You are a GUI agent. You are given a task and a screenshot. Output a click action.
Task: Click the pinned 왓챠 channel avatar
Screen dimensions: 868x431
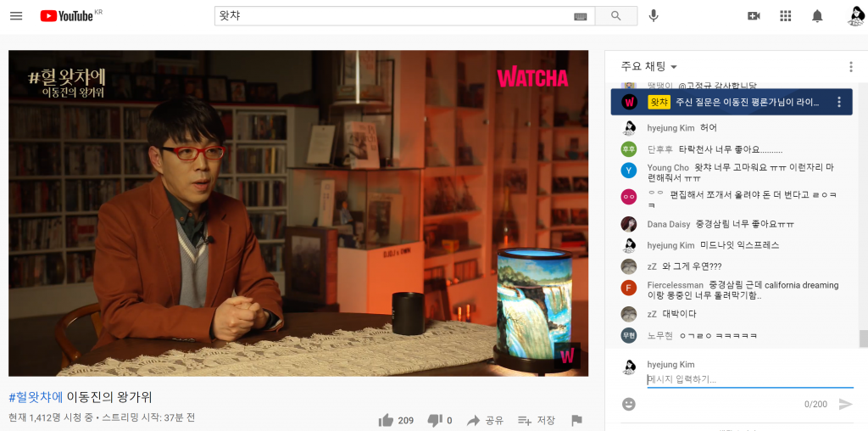tap(628, 102)
